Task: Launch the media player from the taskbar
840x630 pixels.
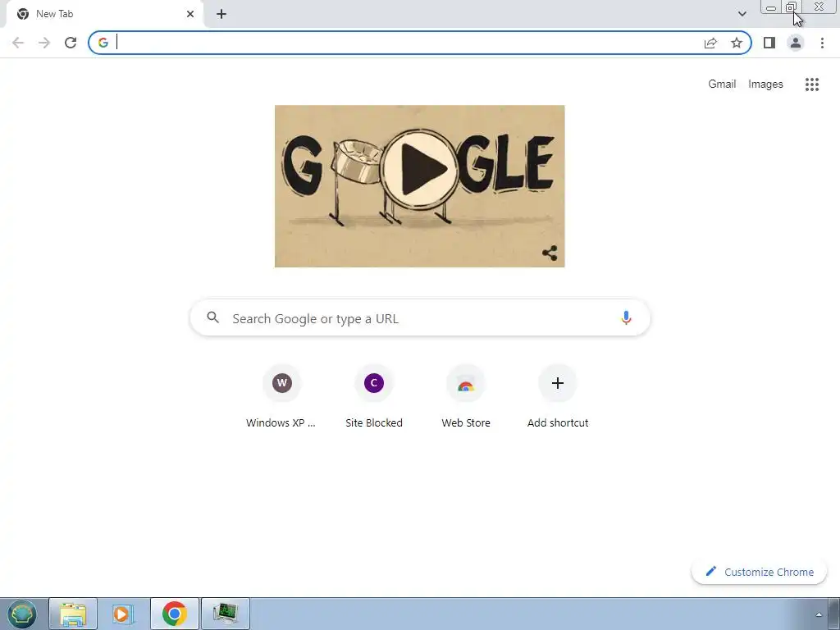Action: click(x=124, y=614)
